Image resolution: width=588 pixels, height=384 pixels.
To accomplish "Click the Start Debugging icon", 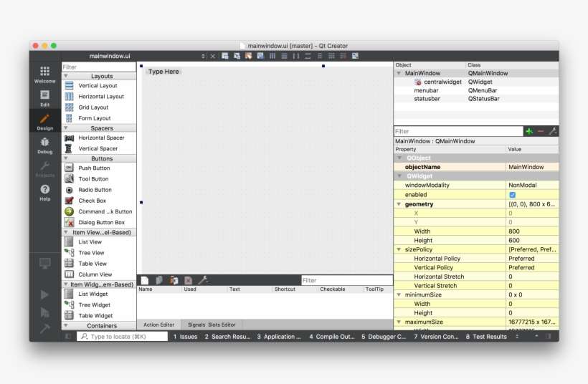I will click(x=44, y=312).
